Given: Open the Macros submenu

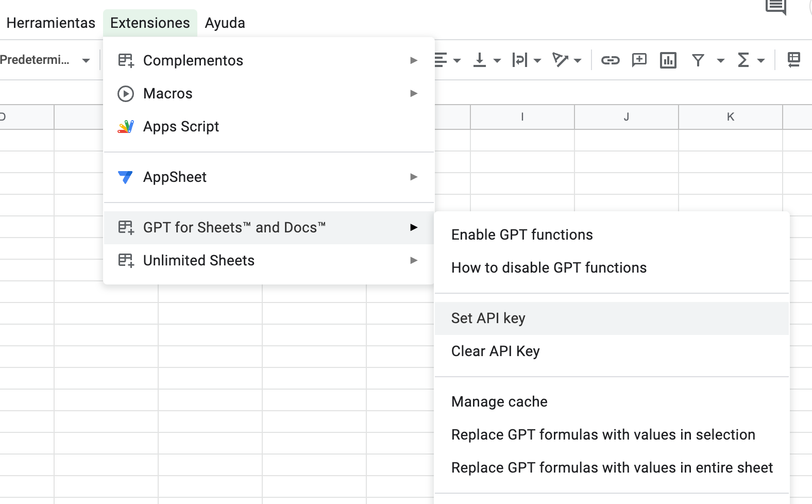Looking at the screenshot, I should pyautogui.click(x=269, y=93).
